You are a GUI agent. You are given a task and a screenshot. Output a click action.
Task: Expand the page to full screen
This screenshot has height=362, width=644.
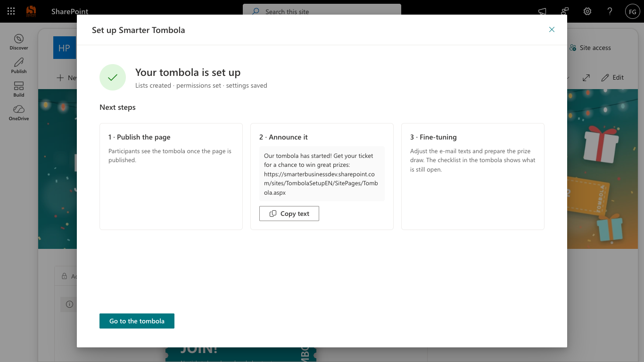[586, 77]
